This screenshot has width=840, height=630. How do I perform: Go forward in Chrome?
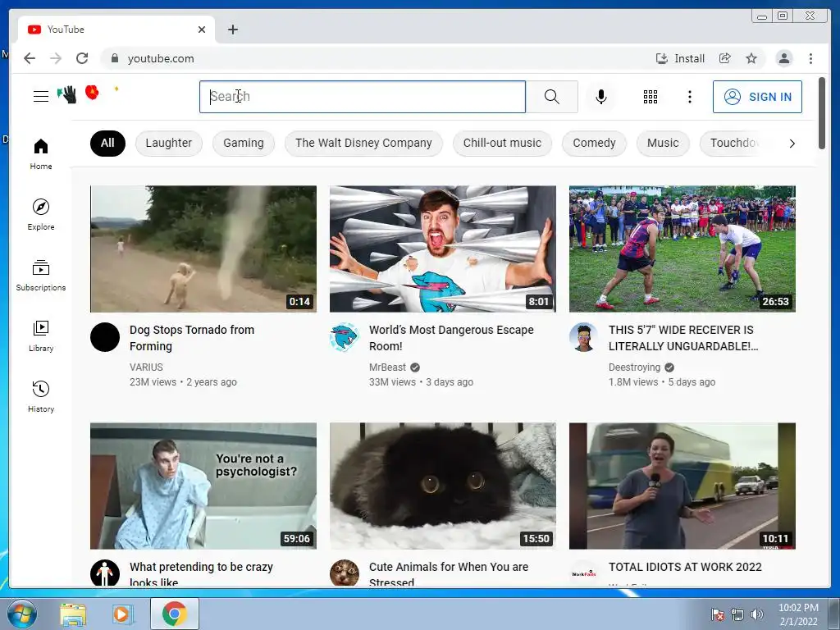pyautogui.click(x=56, y=58)
